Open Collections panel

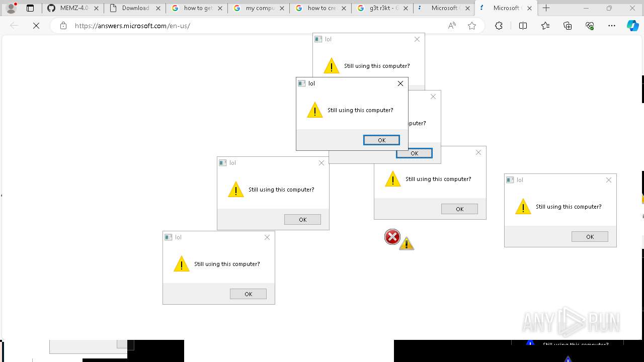click(x=568, y=26)
